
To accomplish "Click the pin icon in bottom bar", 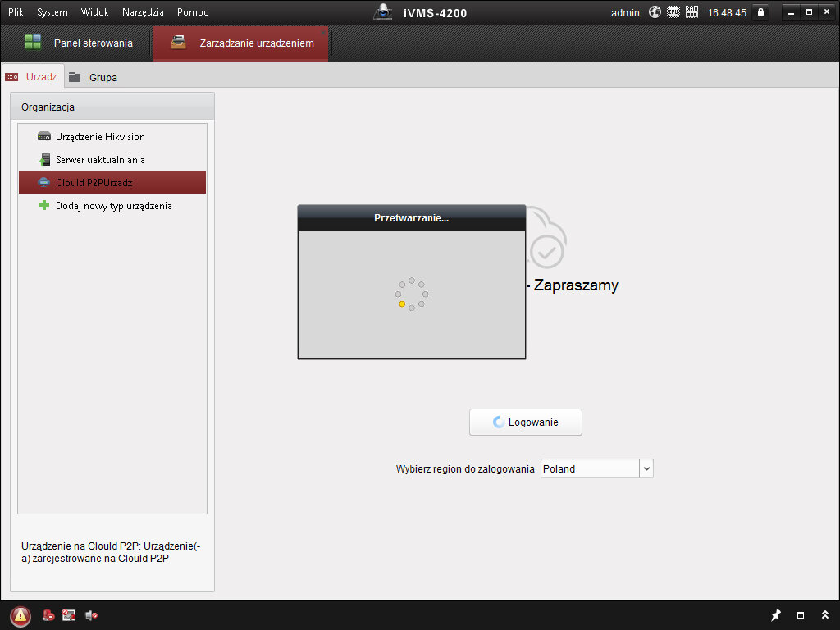I will (776, 615).
